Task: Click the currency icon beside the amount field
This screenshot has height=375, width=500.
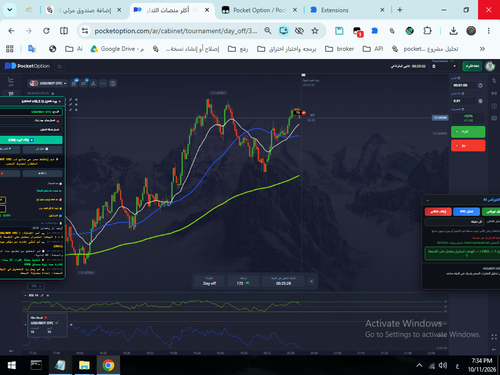Action: click(480, 101)
